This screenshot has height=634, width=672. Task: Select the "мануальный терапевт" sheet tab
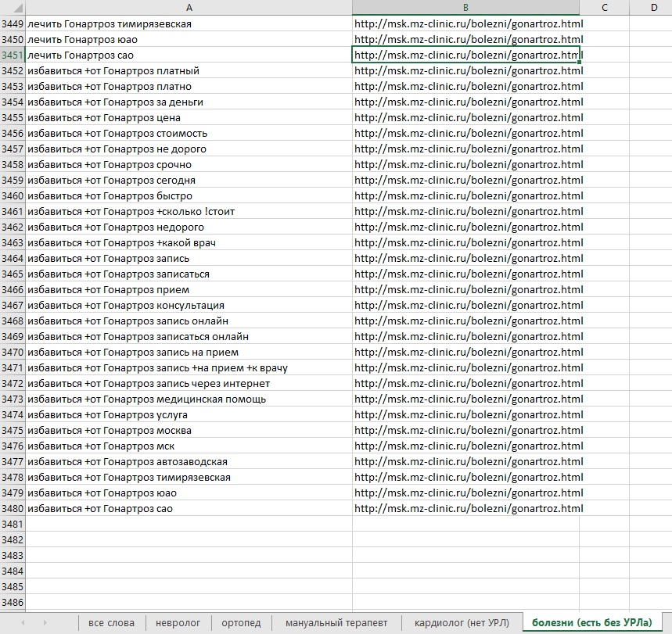click(x=336, y=622)
